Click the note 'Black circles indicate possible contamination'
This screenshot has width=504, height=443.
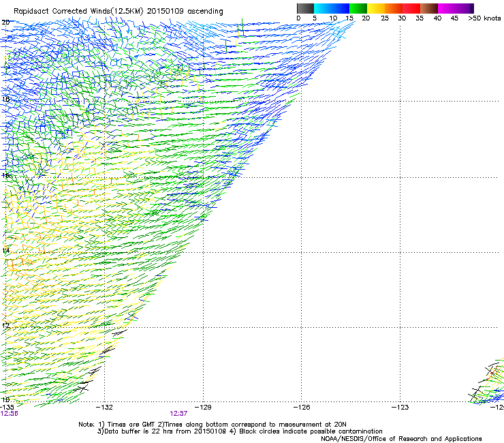point(311,431)
